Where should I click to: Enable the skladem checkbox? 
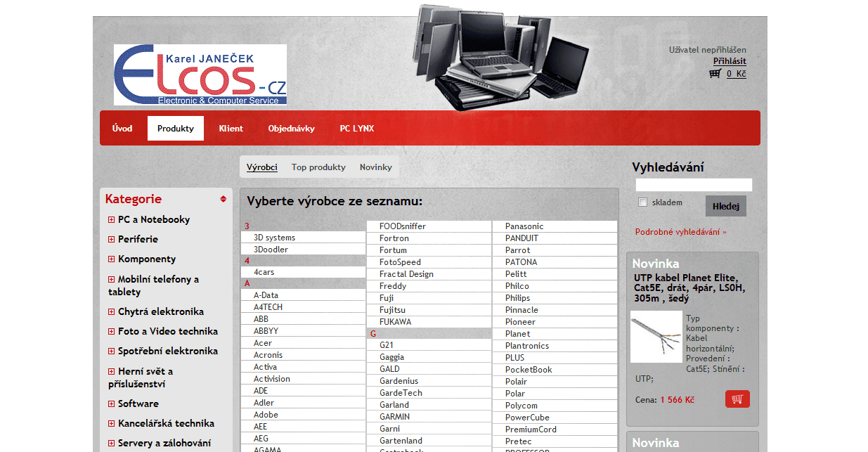pos(642,202)
